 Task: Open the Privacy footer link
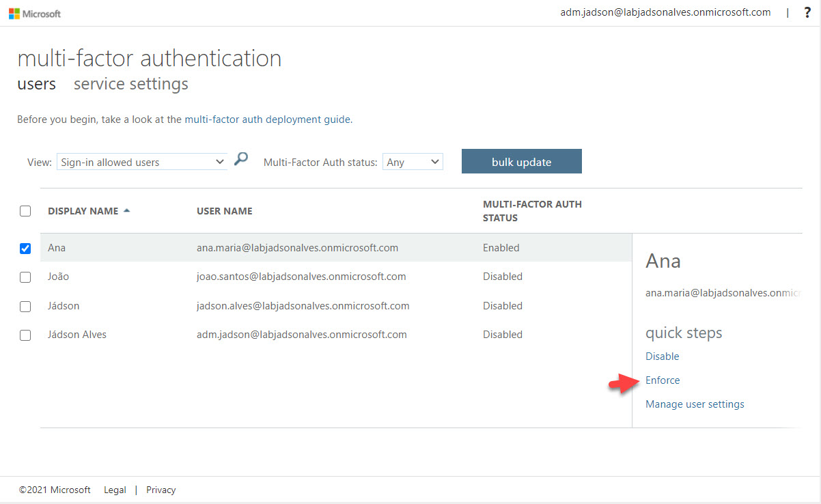[x=161, y=490]
